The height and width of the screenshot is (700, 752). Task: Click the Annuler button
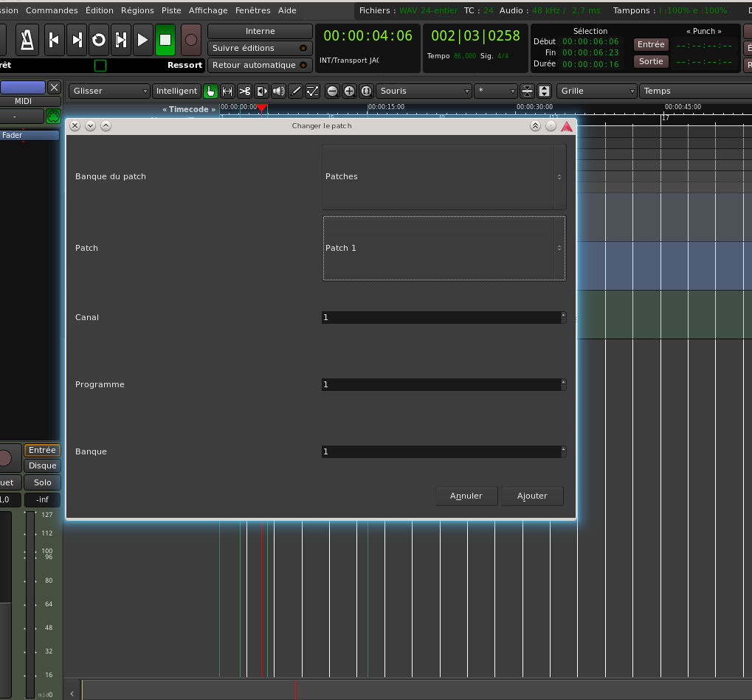(x=466, y=496)
